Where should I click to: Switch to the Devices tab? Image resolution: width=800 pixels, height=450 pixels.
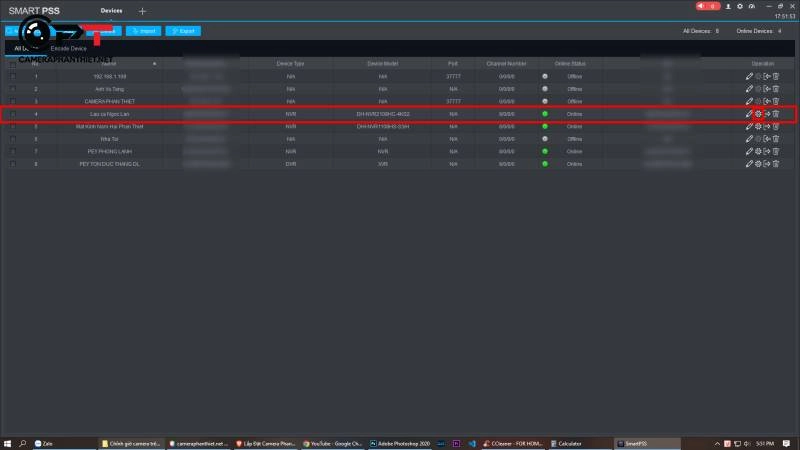[x=112, y=10]
